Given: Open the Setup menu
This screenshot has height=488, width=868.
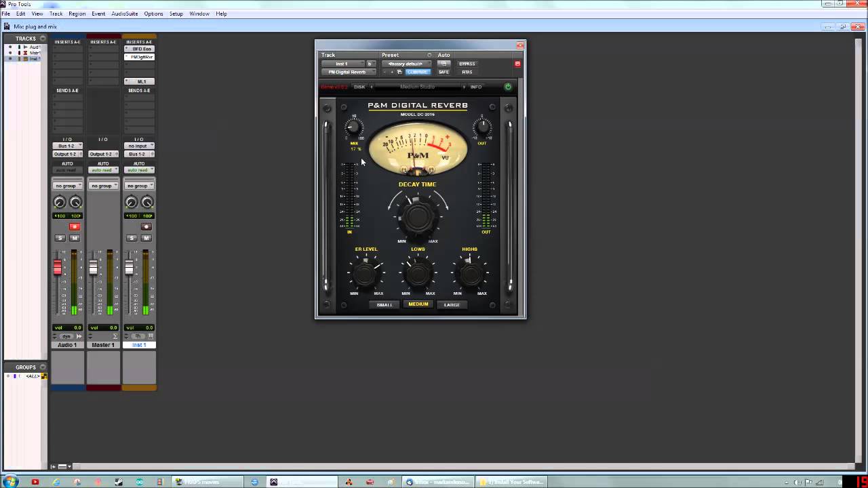Looking at the screenshot, I should [x=176, y=14].
